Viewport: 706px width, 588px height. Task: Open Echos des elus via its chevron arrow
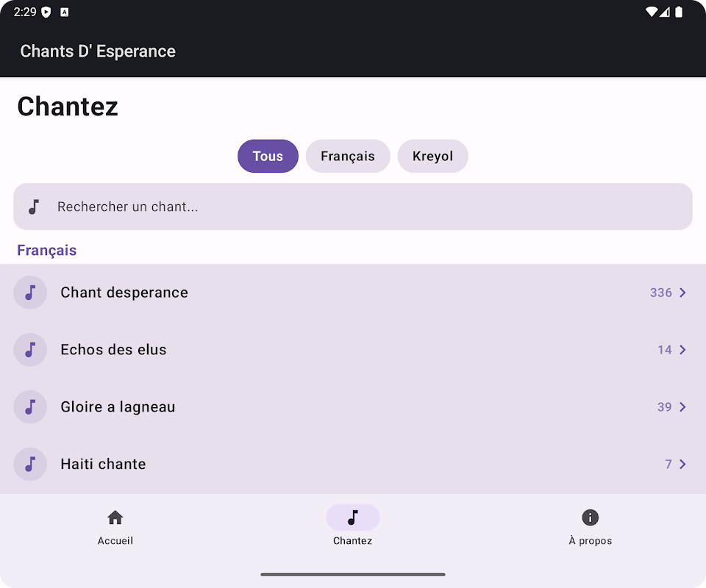coord(682,350)
